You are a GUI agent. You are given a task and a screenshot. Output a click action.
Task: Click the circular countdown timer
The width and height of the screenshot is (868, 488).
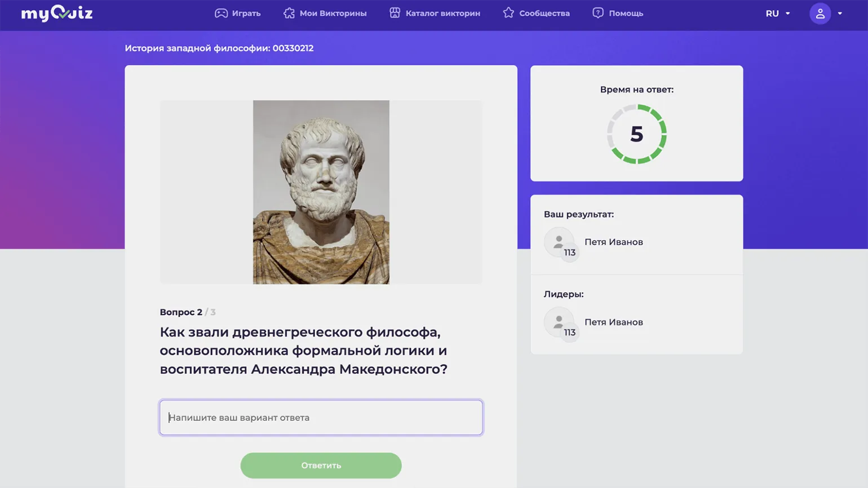(x=636, y=134)
